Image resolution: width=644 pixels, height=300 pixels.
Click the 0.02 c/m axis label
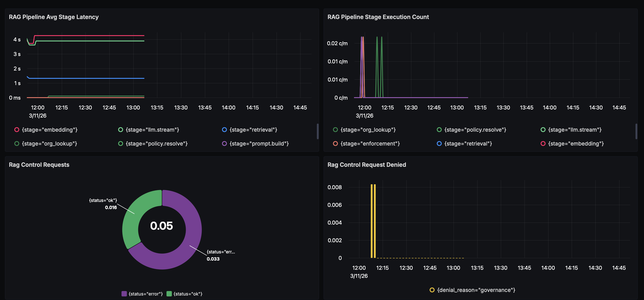coord(337,43)
